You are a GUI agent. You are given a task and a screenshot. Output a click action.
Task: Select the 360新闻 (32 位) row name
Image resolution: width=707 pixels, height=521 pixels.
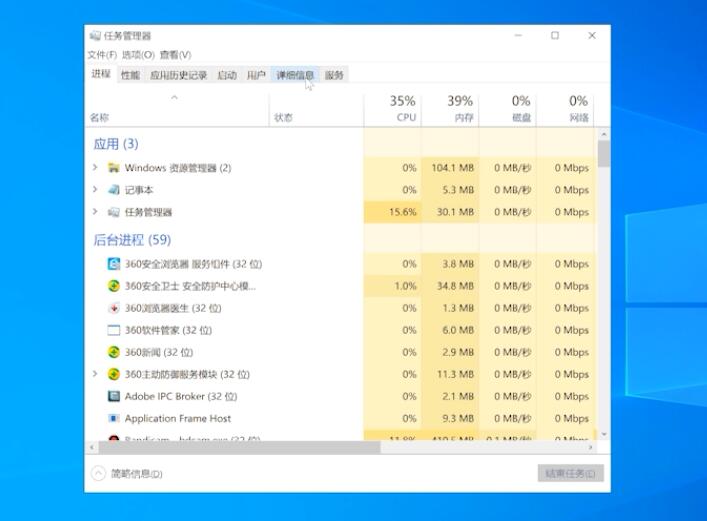point(159,352)
